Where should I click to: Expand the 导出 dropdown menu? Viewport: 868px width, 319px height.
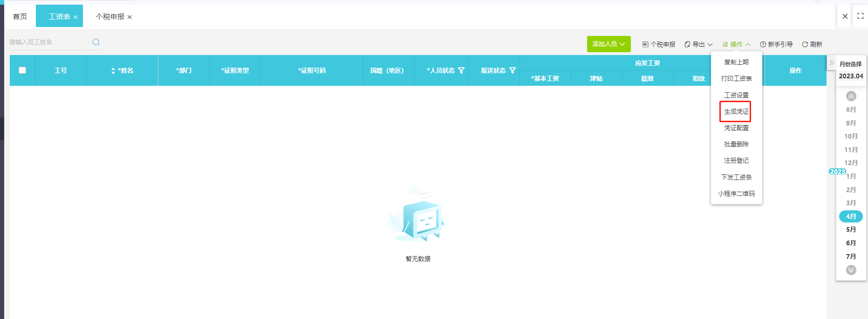pos(698,44)
